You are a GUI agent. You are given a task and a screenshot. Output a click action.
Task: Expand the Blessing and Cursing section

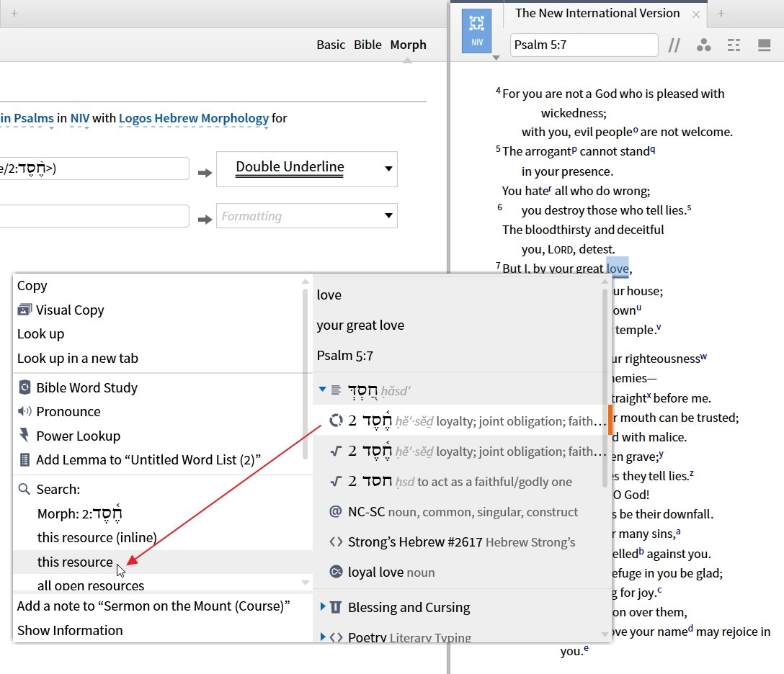click(x=323, y=606)
